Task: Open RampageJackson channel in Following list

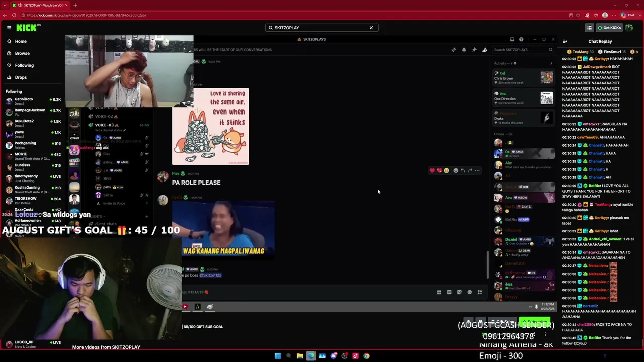Action: 33,112
